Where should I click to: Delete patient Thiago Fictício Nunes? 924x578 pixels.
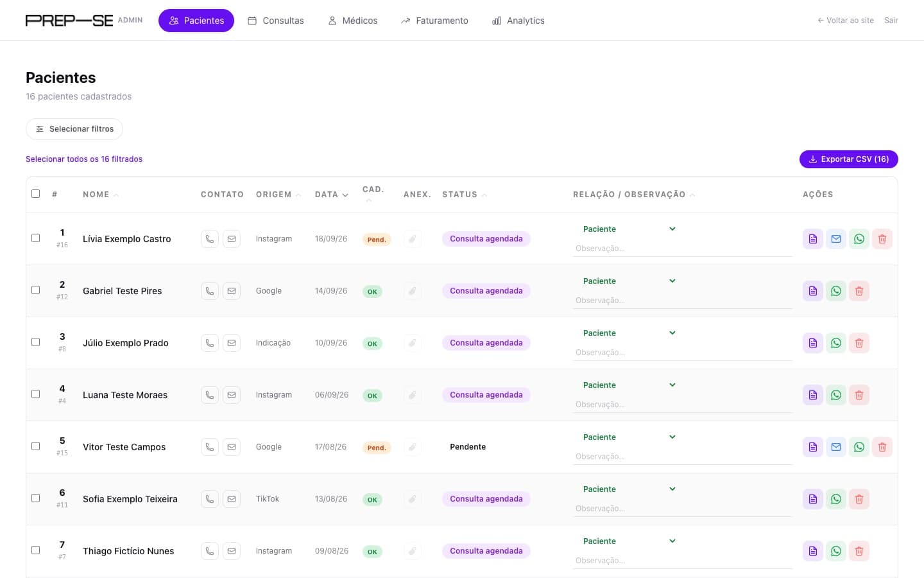(x=859, y=551)
